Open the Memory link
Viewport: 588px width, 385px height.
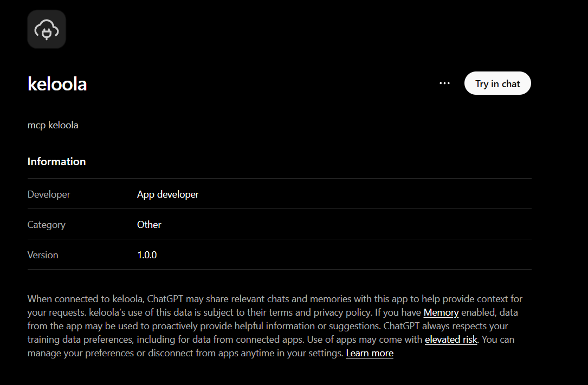tap(441, 312)
